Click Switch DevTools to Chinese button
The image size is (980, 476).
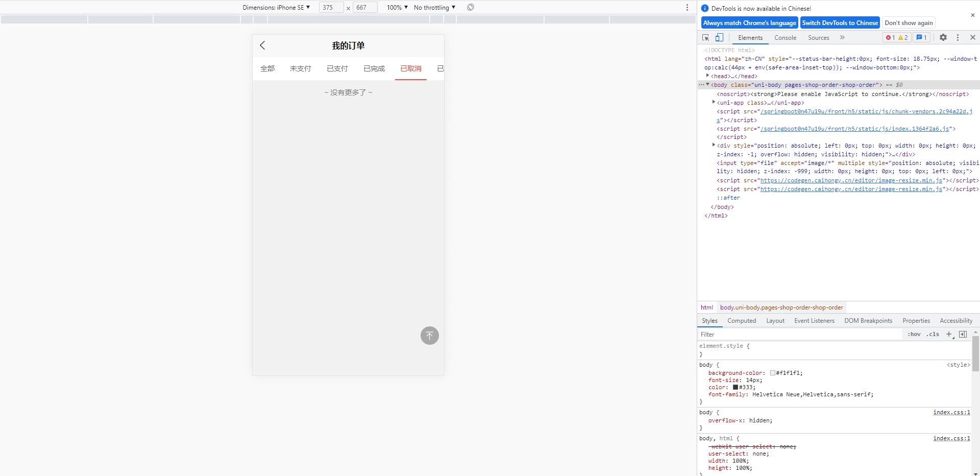(840, 23)
